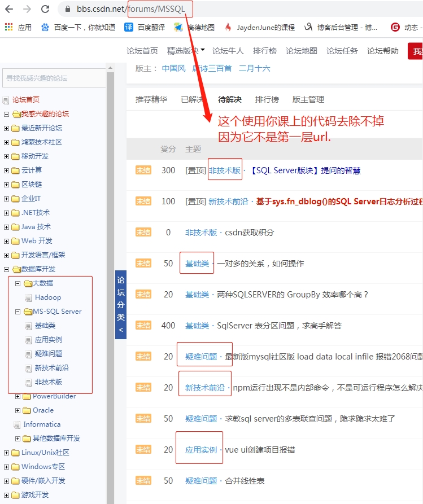Collapse the 数据库开发 tree node
Screen dimensions: 423x504
pyautogui.click(x=6, y=269)
